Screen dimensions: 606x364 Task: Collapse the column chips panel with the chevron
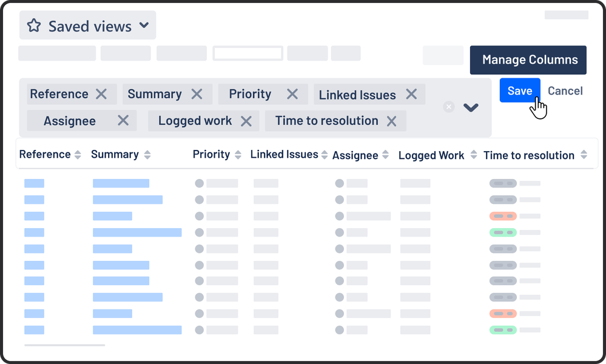click(471, 107)
